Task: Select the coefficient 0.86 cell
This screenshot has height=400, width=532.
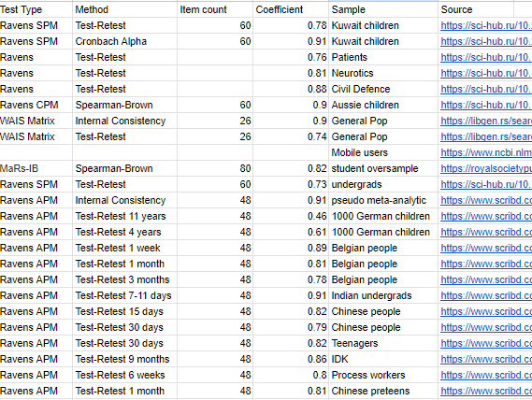Action: point(291,359)
